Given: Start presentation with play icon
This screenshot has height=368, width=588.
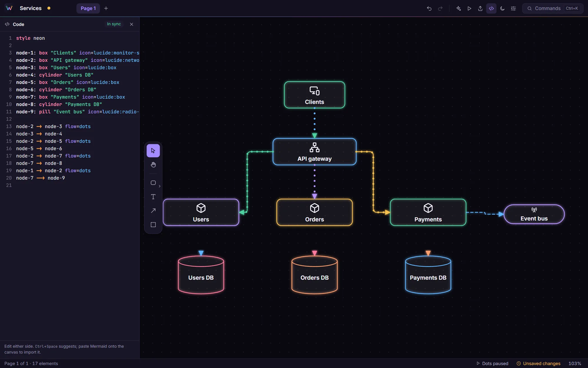Looking at the screenshot, I should [x=469, y=9].
